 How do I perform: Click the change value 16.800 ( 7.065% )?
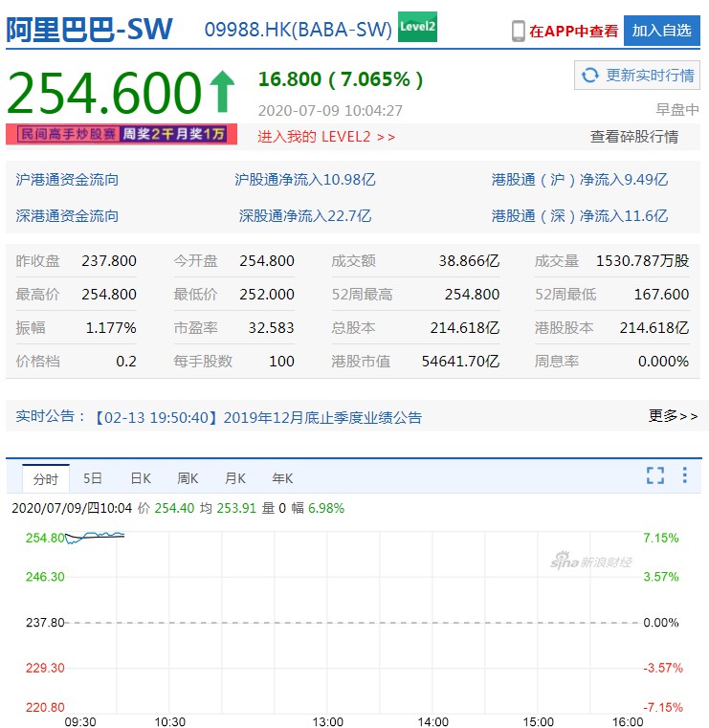click(341, 79)
